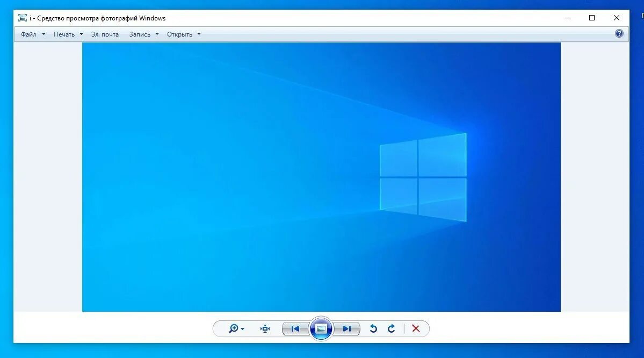Image resolution: width=644 pixels, height=358 pixels.
Task: Rotate the photo counterclockwise
Action: coord(373,328)
